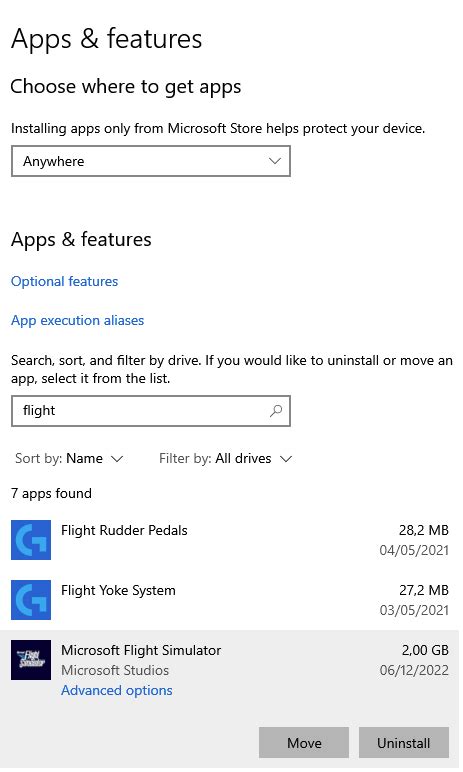The image size is (463, 772).
Task: Click the Move button
Action: [304, 742]
